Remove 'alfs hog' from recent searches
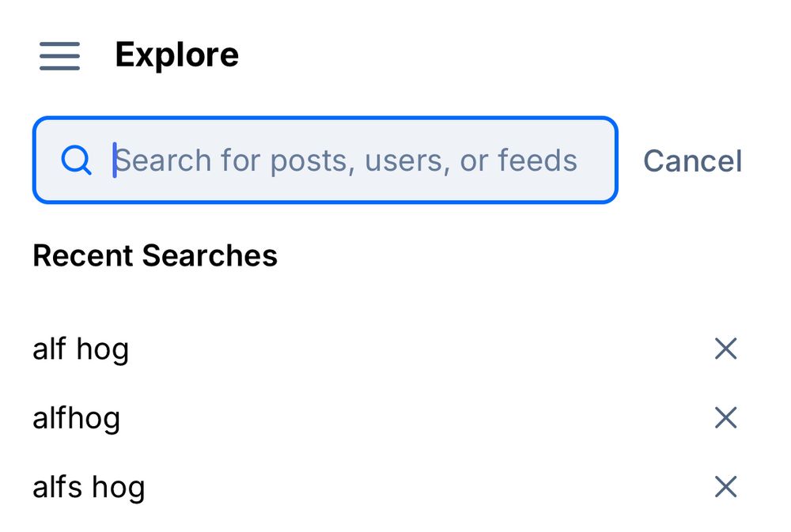Image resolution: width=791 pixels, height=532 pixels. [x=725, y=487]
